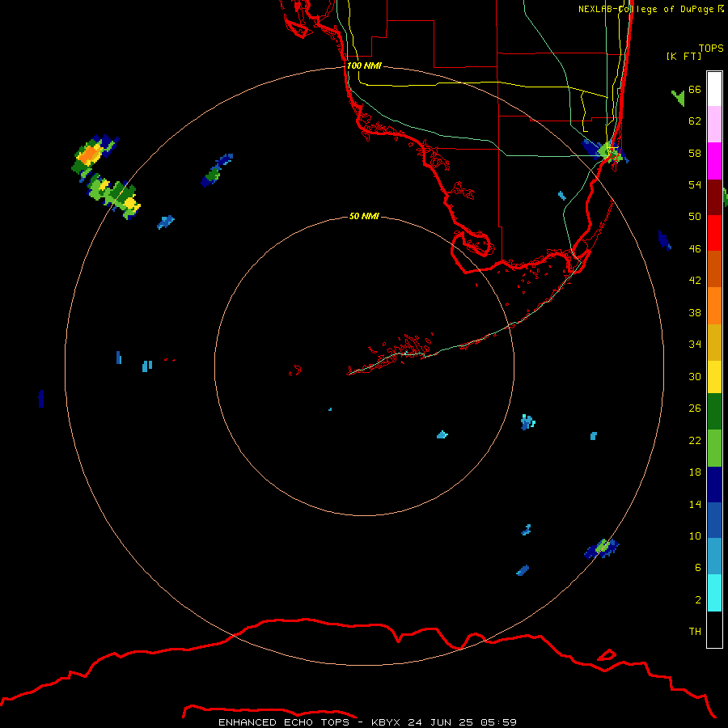Select the gold legend swatch
Image resolution: width=728 pixels, height=728 pixels.
(x=714, y=342)
